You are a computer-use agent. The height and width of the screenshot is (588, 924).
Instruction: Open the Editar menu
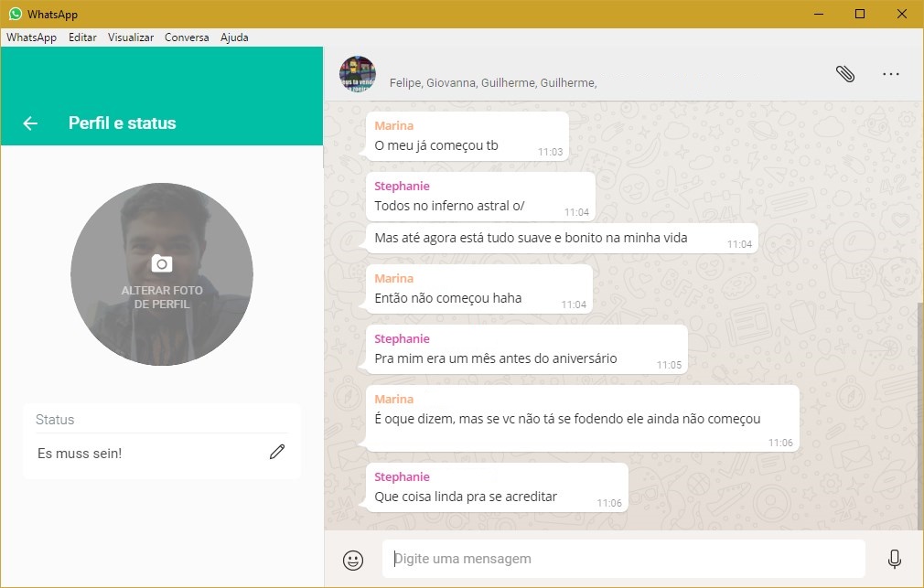(82, 37)
